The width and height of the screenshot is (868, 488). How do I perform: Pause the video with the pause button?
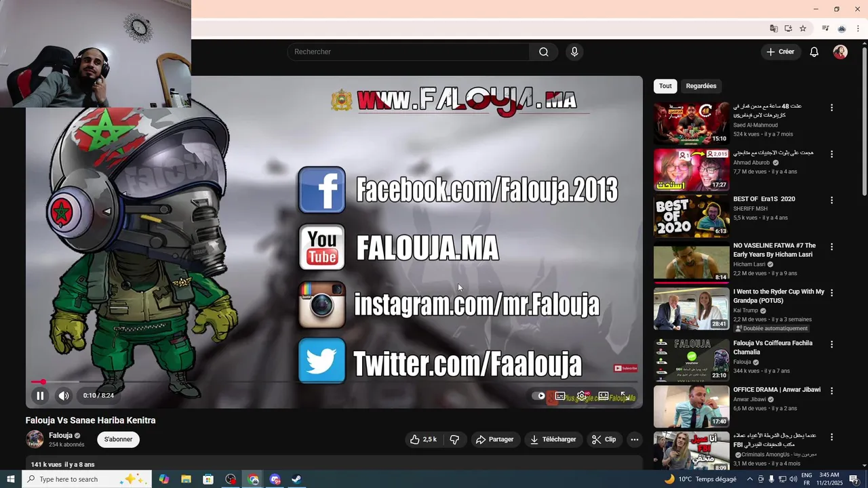click(x=40, y=396)
